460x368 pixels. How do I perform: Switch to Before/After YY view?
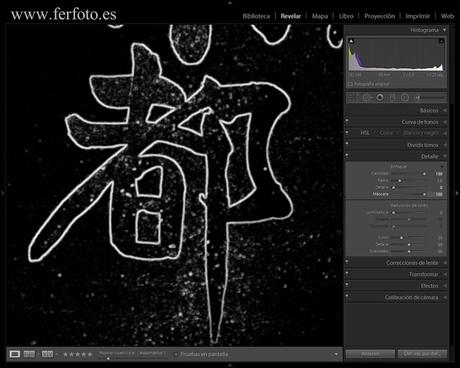coord(47,354)
